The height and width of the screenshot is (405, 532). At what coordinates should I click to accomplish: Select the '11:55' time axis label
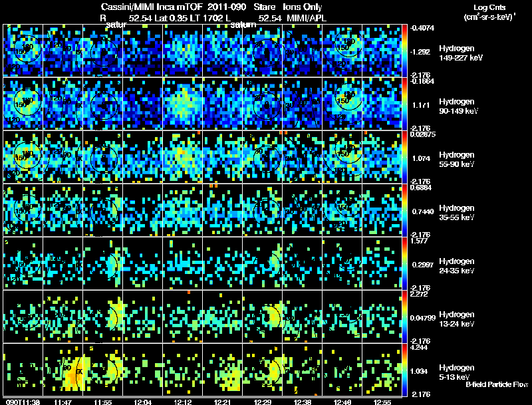click(x=103, y=402)
